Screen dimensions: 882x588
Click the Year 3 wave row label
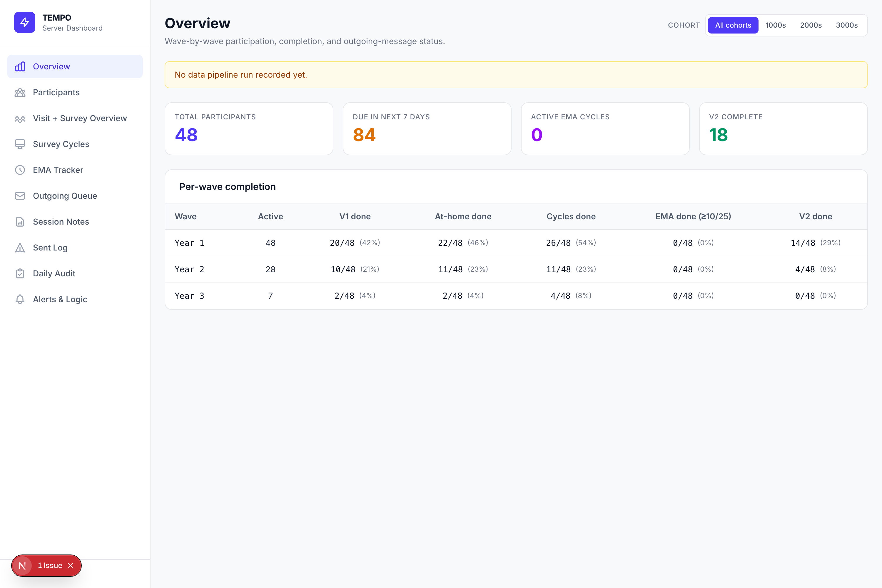[x=189, y=296]
